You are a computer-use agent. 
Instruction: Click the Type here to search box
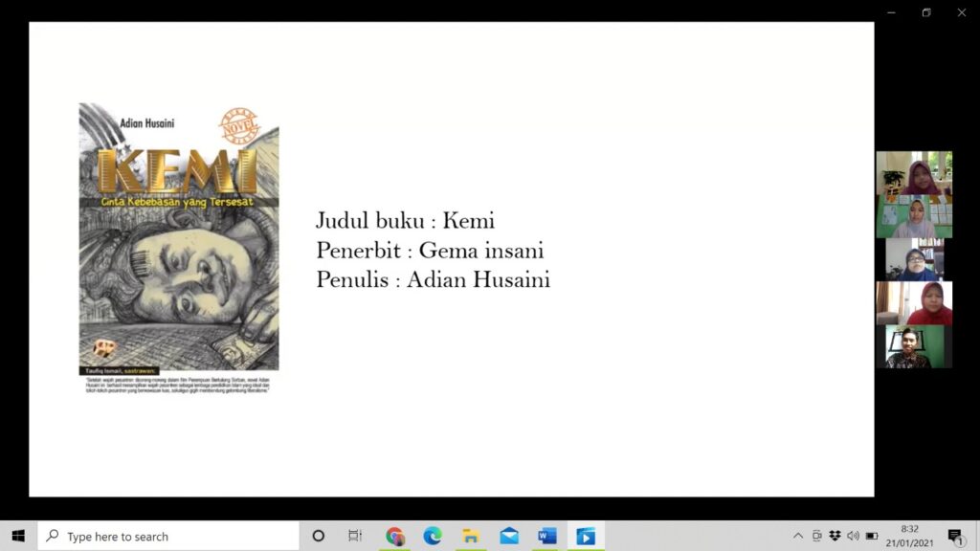(168, 536)
